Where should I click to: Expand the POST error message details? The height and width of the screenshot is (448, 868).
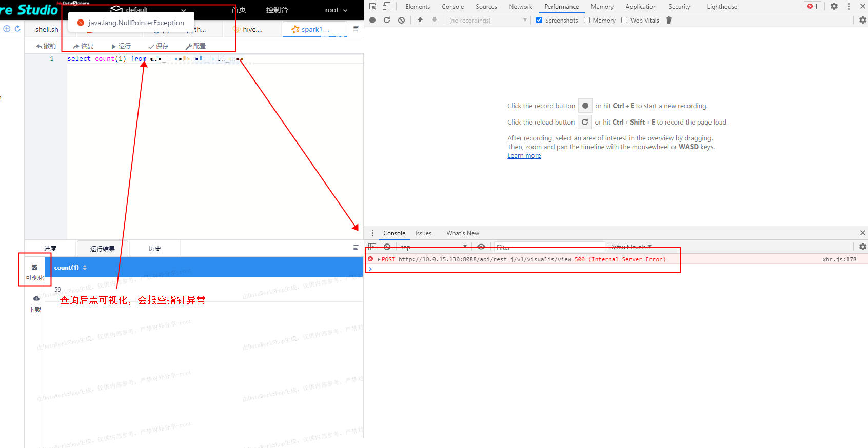(x=379, y=259)
